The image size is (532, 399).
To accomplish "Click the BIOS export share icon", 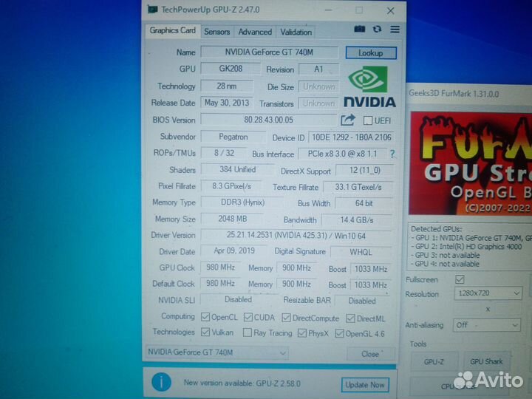I will point(348,120).
